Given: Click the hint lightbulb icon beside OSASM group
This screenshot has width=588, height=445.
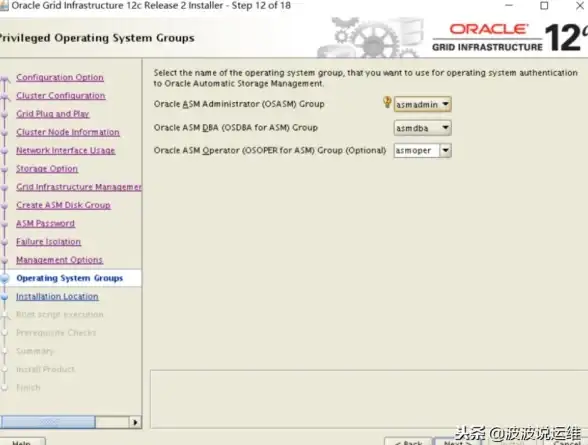Looking at the screenshot, I should click(x=387, y=102).
